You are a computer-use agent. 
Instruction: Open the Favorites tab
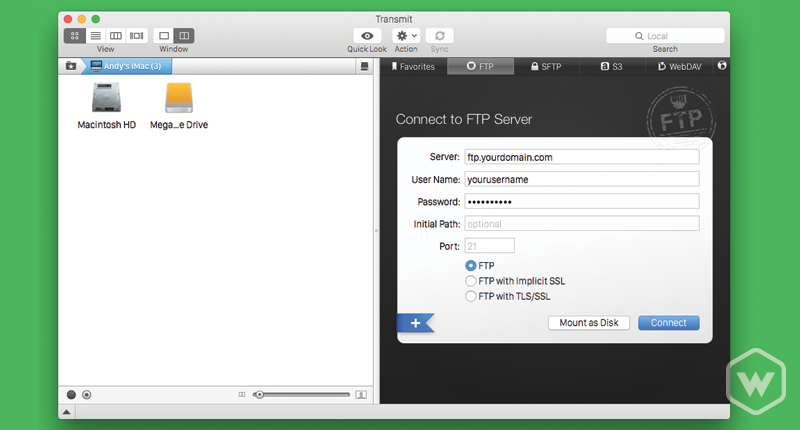click(x=413, y=66)
